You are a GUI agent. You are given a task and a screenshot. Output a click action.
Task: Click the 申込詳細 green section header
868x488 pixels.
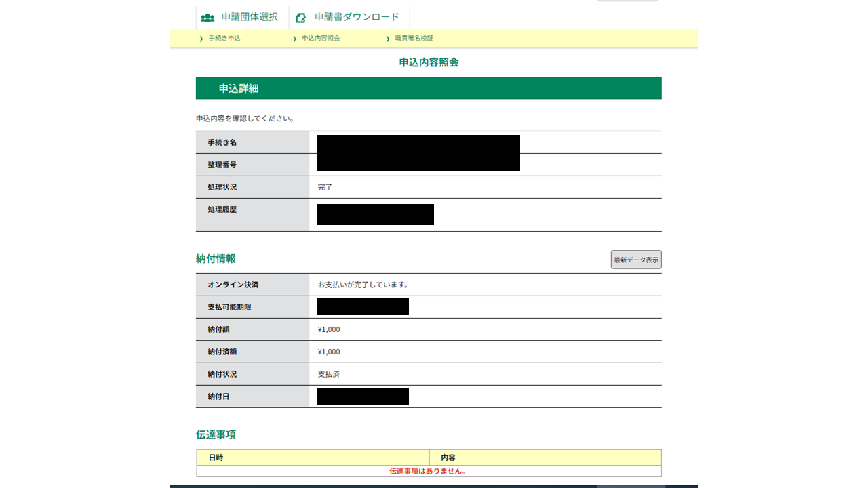tap(429, 88)
